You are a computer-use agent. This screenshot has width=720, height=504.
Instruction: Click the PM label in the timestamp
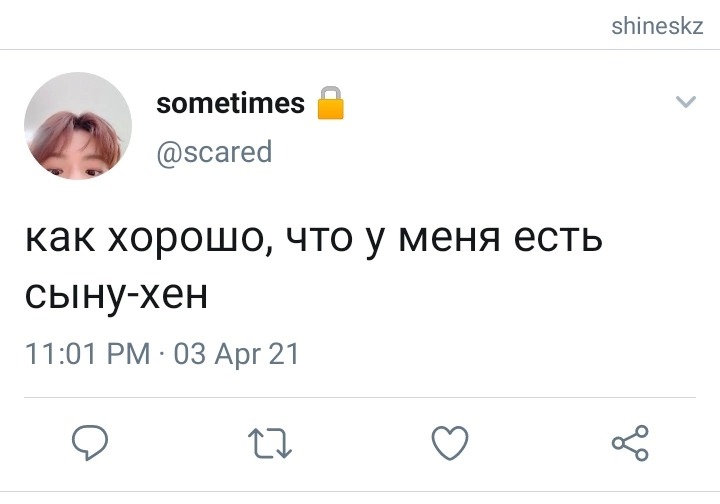click(129, 354)
